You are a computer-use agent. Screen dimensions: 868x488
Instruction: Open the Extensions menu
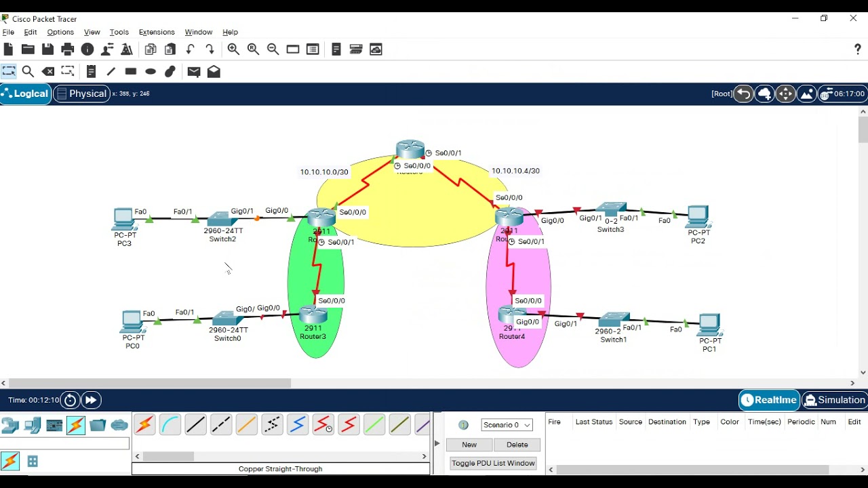157,32
